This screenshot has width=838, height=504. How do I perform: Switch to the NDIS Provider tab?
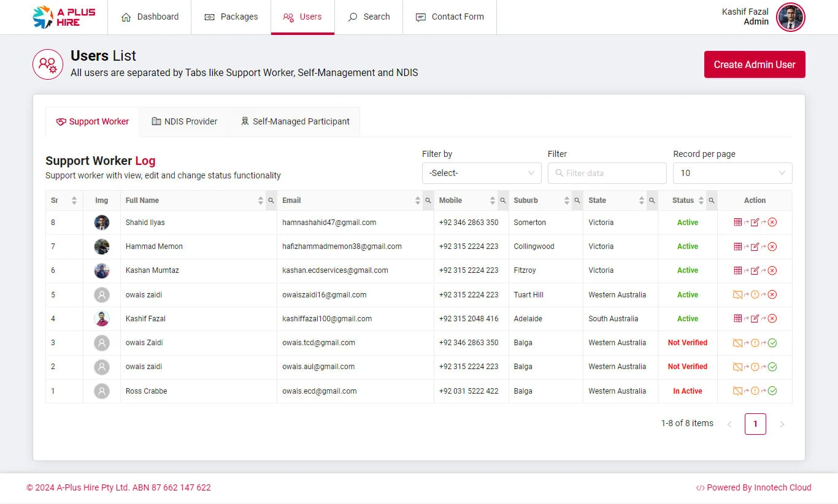click(184, 121)
